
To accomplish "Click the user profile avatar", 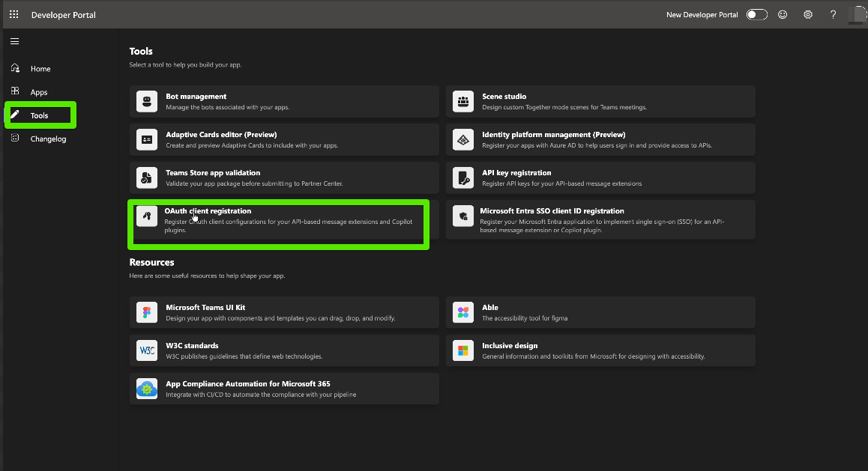I will 858,14.
